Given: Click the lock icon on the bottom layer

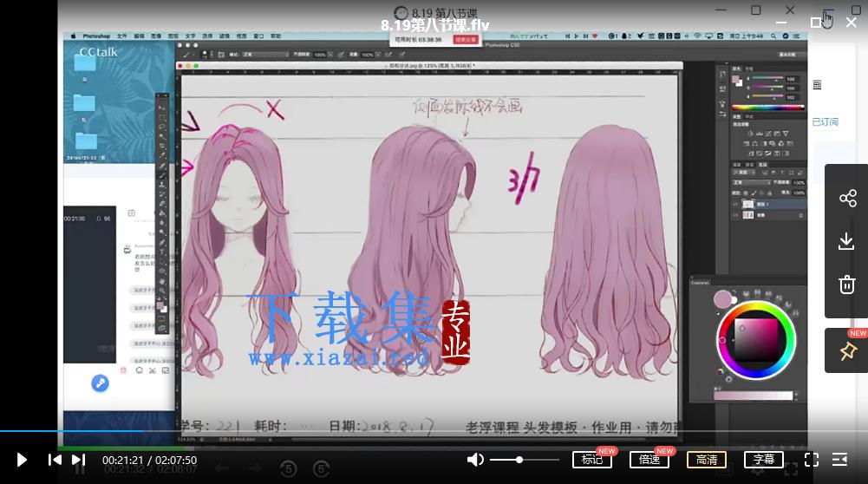Looking at the screenshot, I should 800,215.
